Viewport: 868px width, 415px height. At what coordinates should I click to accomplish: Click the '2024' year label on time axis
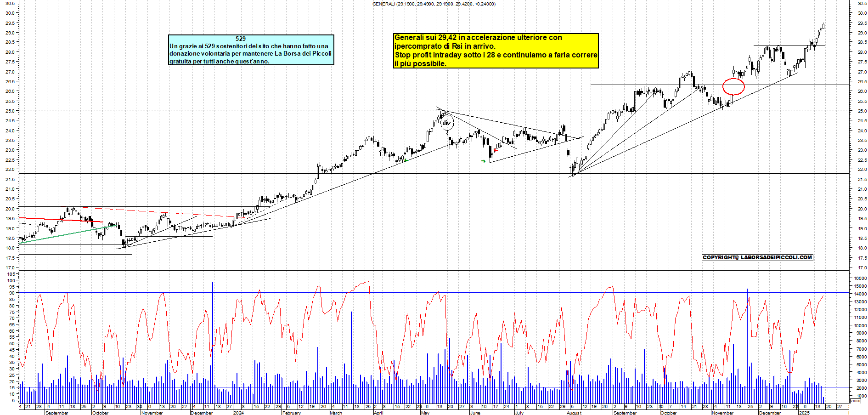(x=238, y=413)
